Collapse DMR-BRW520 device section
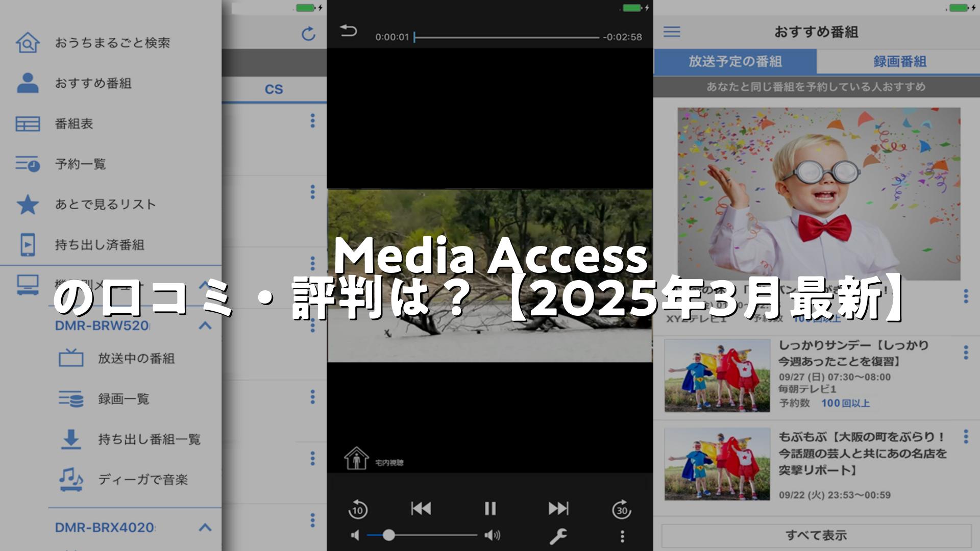Image resolution: width=980 pixels, height=551 pixels. (x=205, y=325)
